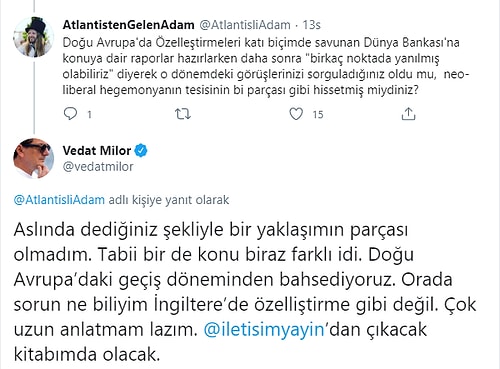Open the @iletisimyayin mention link
Image resolution: width=500 pixels, height=369 pixels.
[x=264, y=330]
